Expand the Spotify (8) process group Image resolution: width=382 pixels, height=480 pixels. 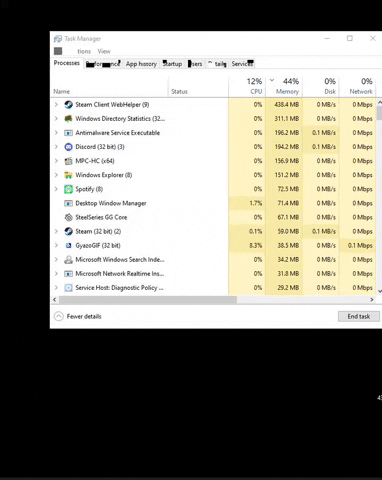pos(56,189)
